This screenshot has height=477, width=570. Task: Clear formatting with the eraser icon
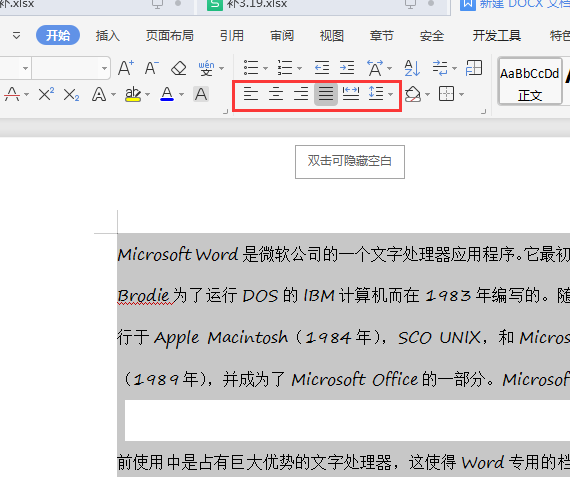tap(178, 68)
